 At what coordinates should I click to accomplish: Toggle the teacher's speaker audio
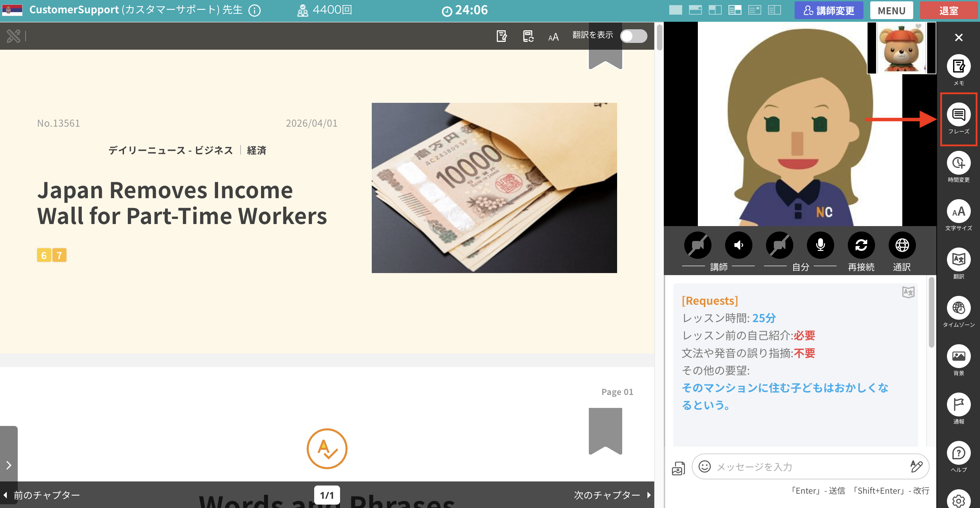(x=738, y=245)
